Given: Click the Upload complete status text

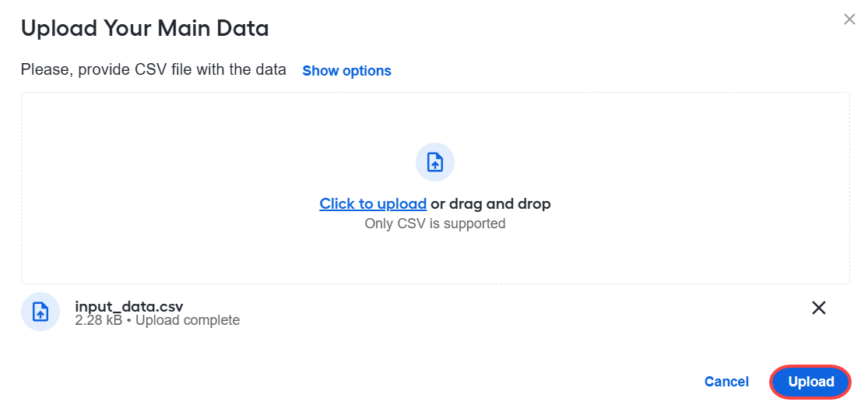Looking at the screenshot, I should coord(188,320).
